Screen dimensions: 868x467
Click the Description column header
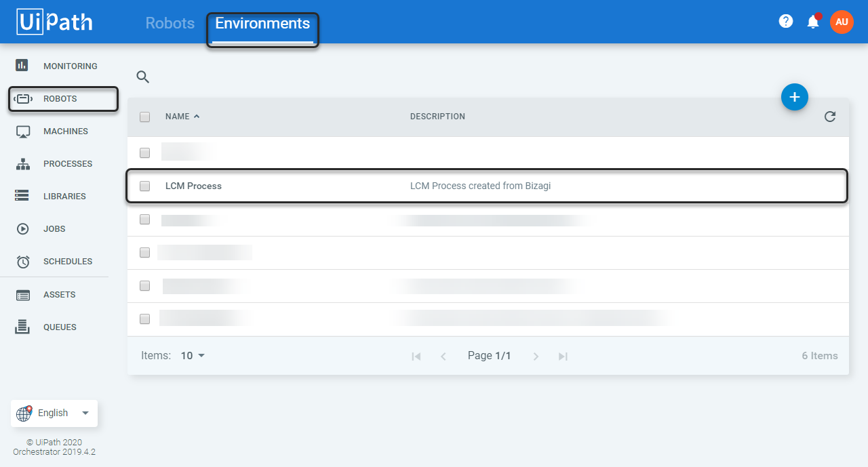[437, 117]
